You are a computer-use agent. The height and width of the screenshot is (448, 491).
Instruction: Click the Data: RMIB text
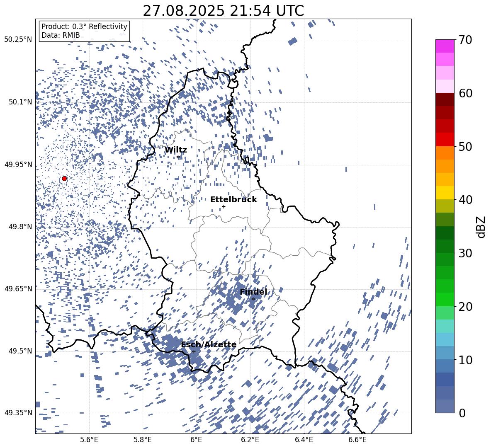click(x=61, y=35)
